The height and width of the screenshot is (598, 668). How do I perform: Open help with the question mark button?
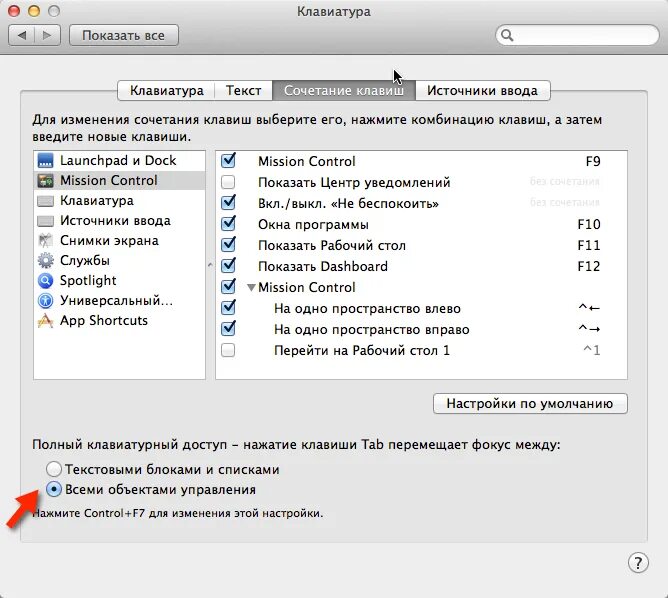[638, 563]
